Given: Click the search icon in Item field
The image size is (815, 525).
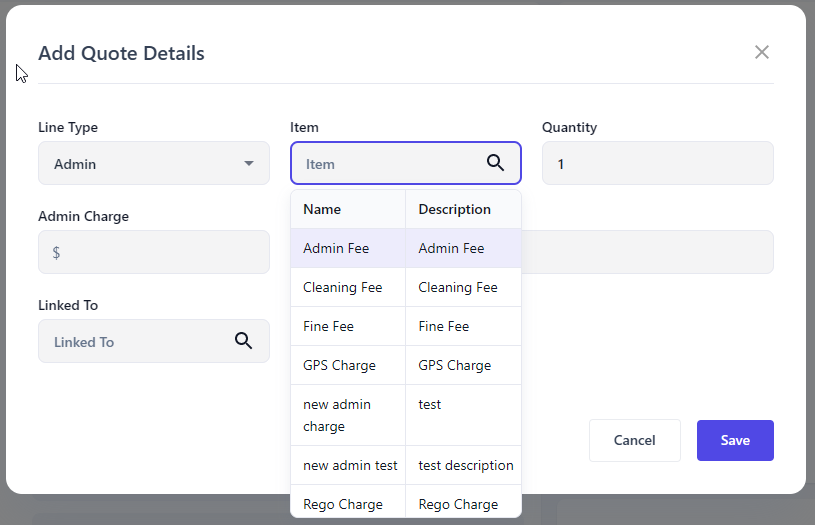Looking at the screenshot, I should tap(495, 163).
